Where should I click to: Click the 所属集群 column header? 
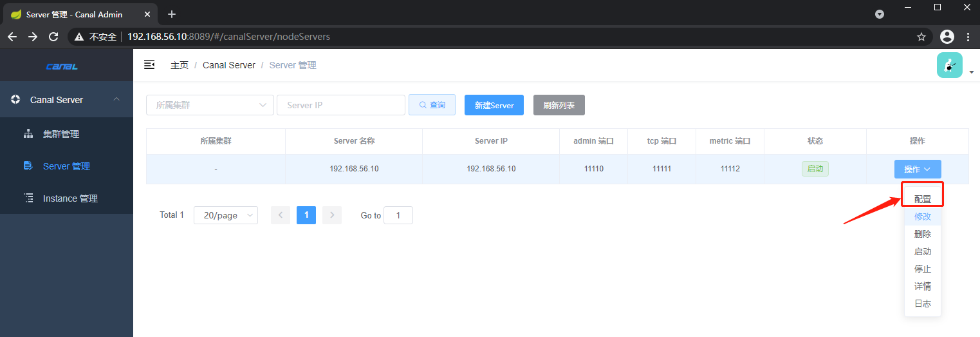(x=216, y=141)
